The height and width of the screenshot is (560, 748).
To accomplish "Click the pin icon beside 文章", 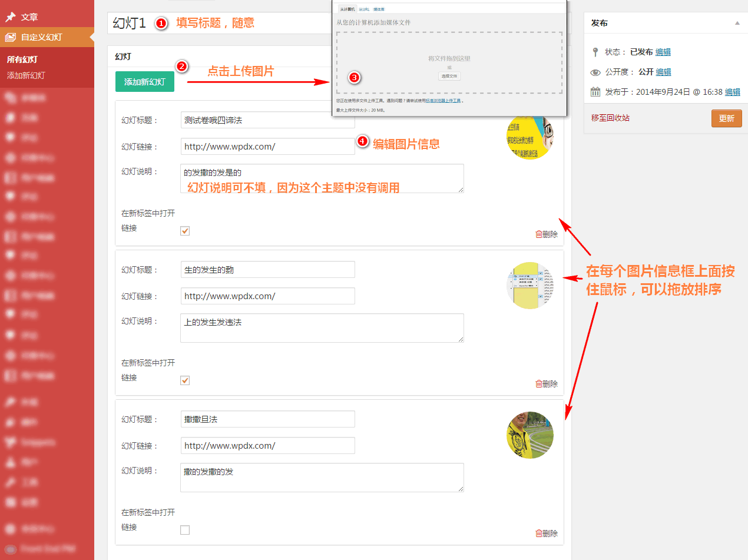I will 11,17.
